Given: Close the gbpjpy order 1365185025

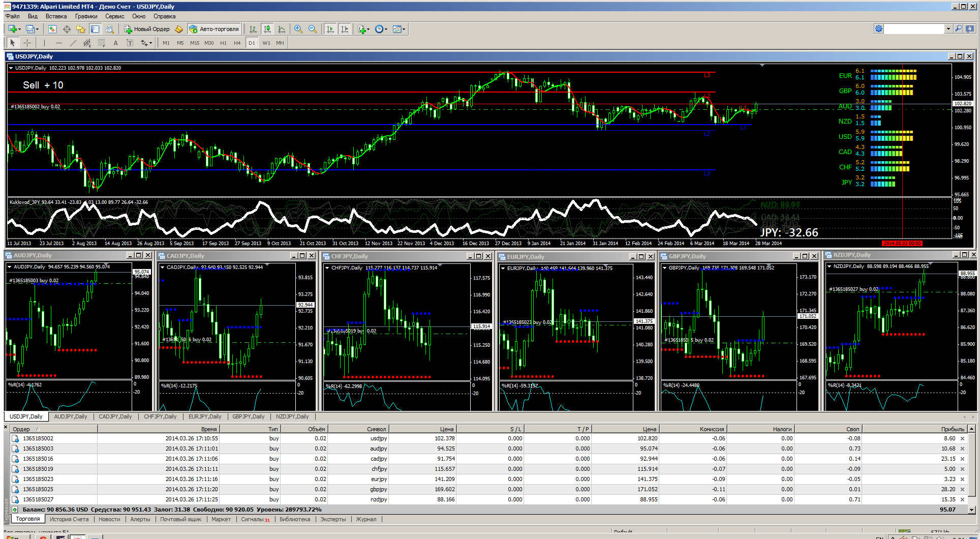Looking at the screenshot, I should (x=962, y=489).
